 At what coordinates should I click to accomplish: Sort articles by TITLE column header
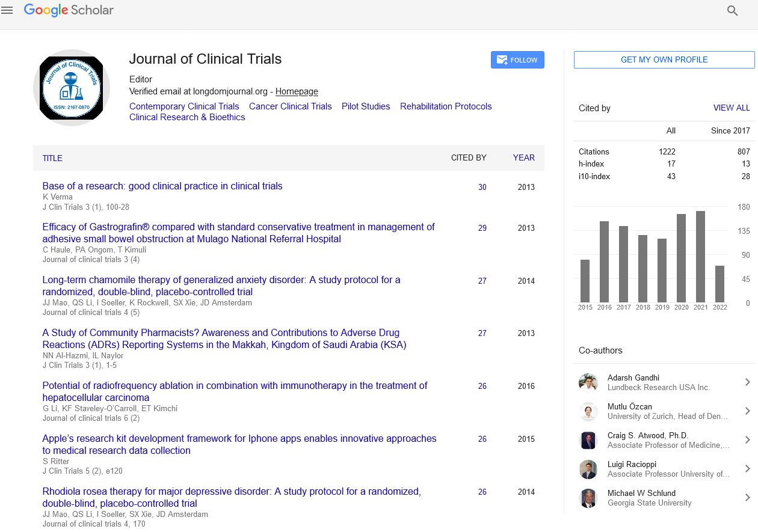pyautogui.click(x=52, y=158)
